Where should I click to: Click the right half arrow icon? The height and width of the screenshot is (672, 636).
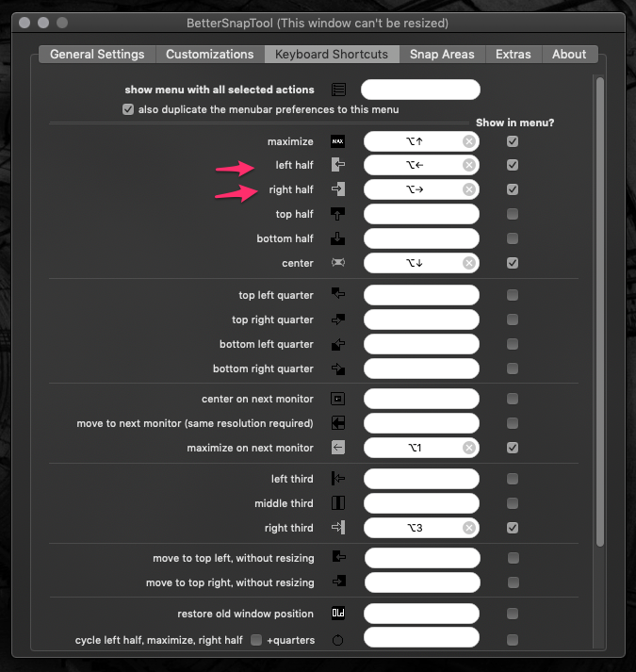coord(337,189)
